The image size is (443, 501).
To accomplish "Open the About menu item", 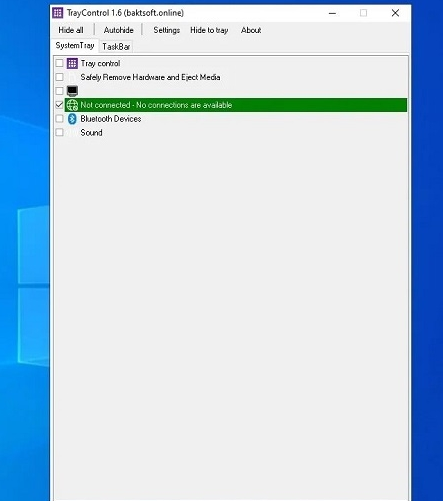I will [x=251, y=30].
